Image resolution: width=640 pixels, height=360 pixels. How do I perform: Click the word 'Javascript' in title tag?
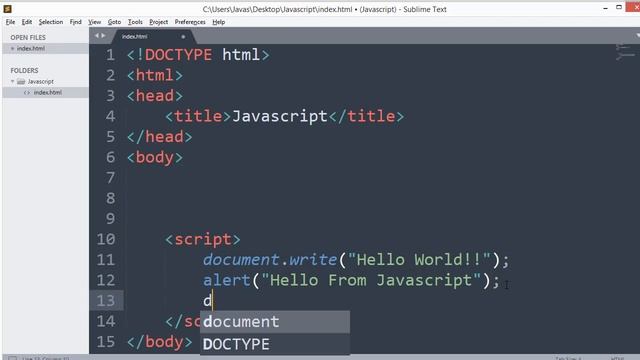tap(280, 116)
